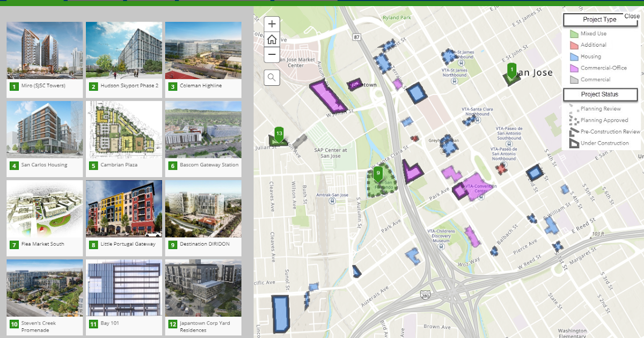Open the map search magnifier tool

[272, 77]
